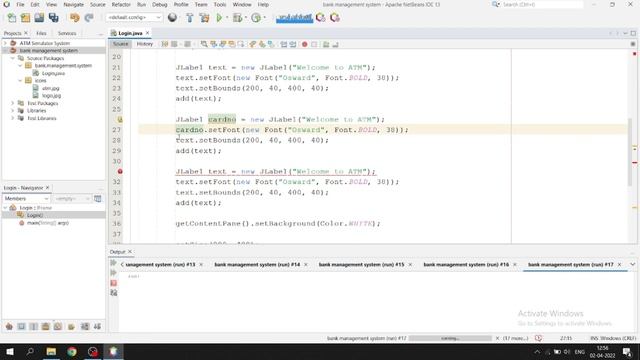Click Find Previous Occurrence editor icon

click(x=213, y=44)
